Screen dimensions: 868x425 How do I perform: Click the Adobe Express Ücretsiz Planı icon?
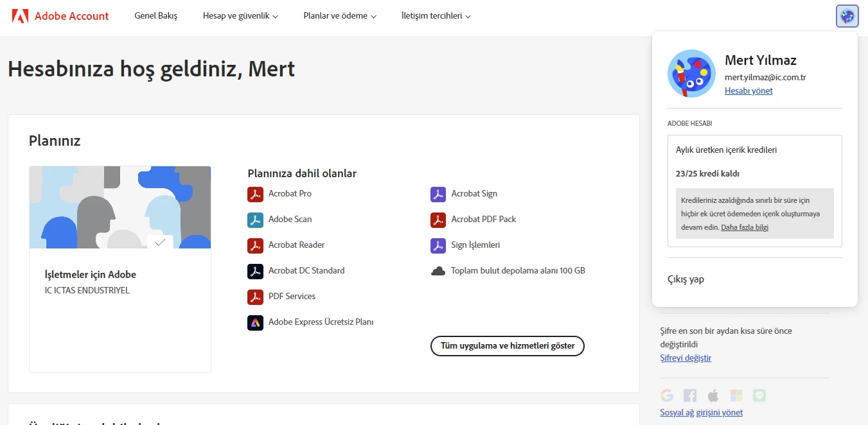(255, 322)
